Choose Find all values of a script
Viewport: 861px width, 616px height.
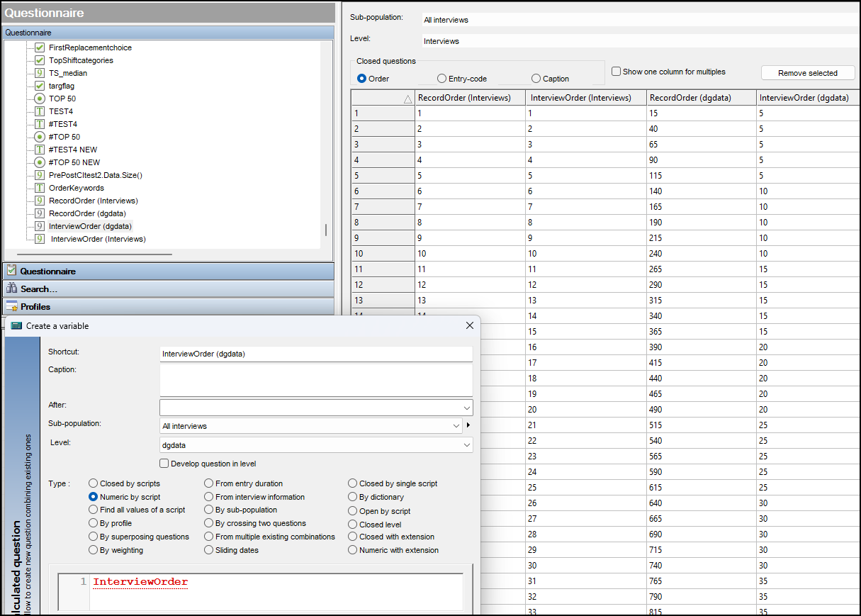click(93, 510)
